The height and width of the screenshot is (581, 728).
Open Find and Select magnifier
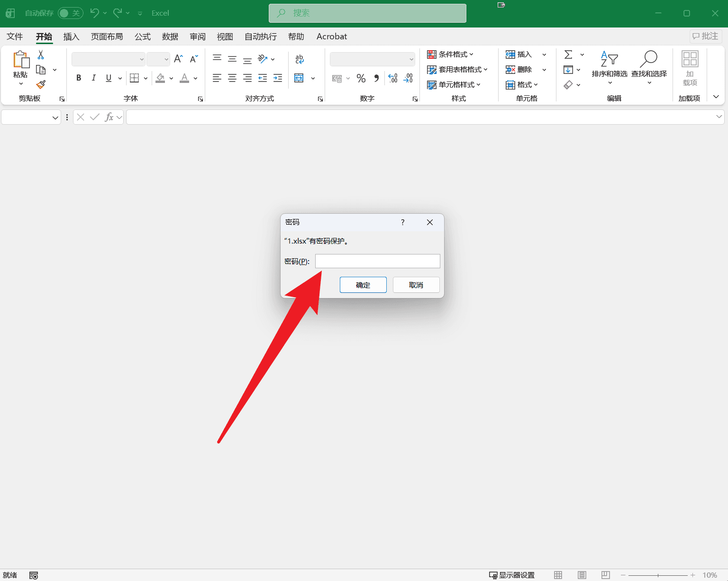[x=649, y=67]
